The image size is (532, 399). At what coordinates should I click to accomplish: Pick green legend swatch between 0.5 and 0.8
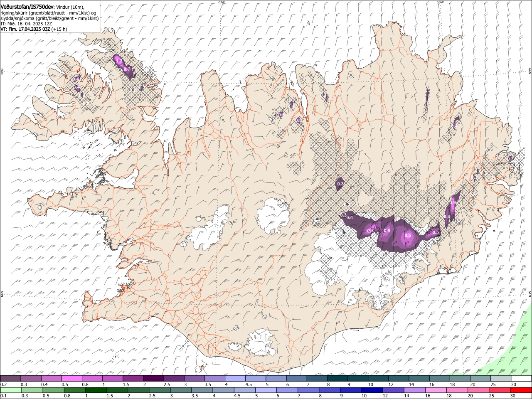pos(53,390)
